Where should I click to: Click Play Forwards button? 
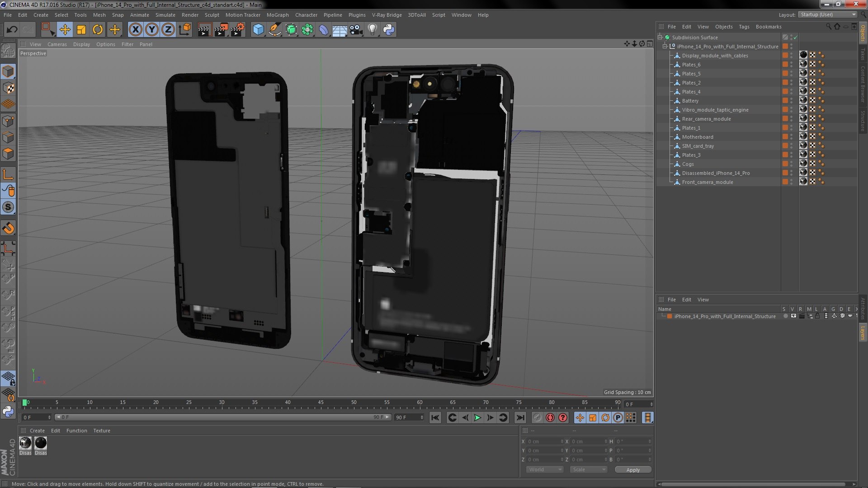pyautogui.click(x=477, y=418)
